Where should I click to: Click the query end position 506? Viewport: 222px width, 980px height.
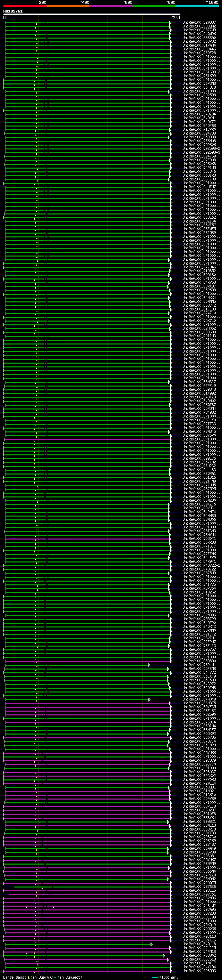(175, 17)
